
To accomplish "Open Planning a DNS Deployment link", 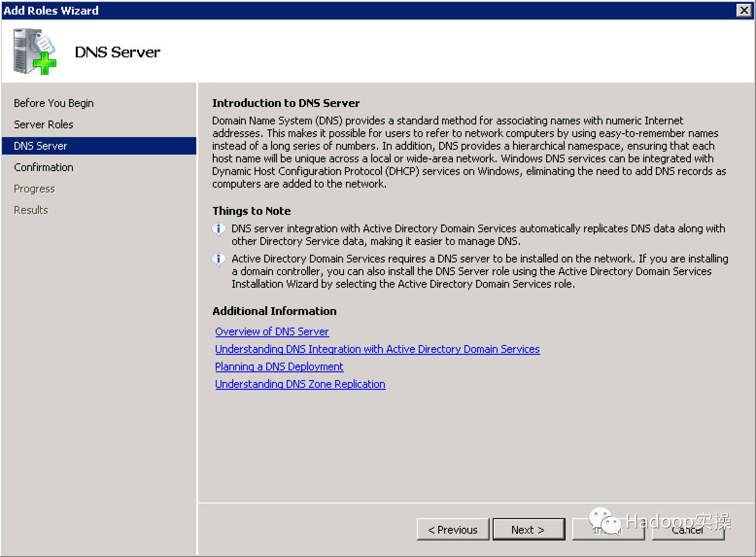I will [279, 366].
